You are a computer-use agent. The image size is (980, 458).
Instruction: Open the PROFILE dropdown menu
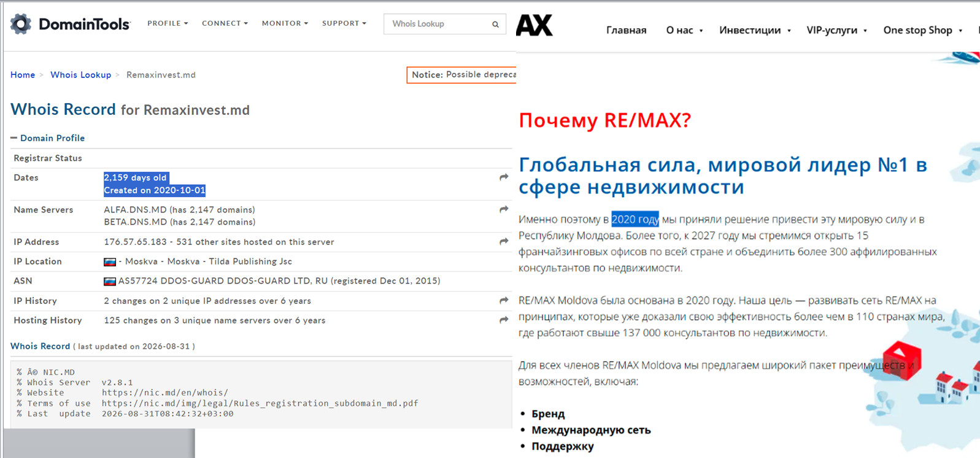click(168, 23)
